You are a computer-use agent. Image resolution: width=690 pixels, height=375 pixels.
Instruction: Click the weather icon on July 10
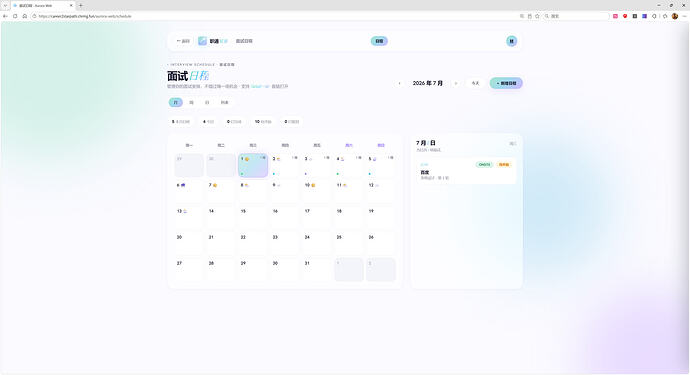[x=313, y=185]
